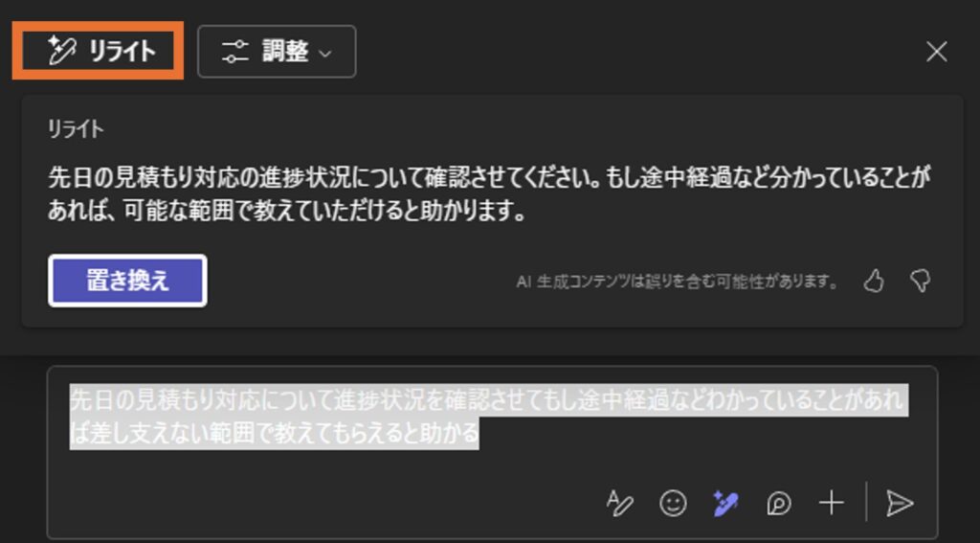The width and height of the screenshot is (980, 543).
Task: Open the text format pen icon
Action: pyautogui.click(x=620, y=503)
